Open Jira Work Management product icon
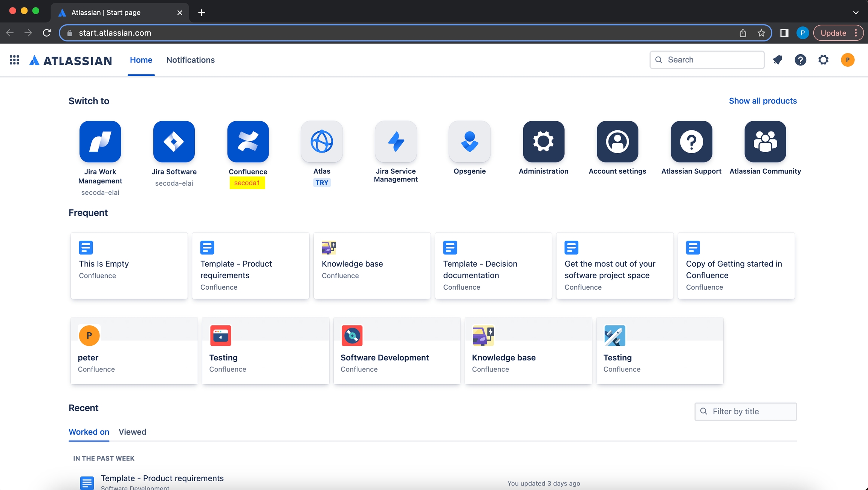Image resolution: width=868 pixels, height=490 pixels. coord(100,142)
